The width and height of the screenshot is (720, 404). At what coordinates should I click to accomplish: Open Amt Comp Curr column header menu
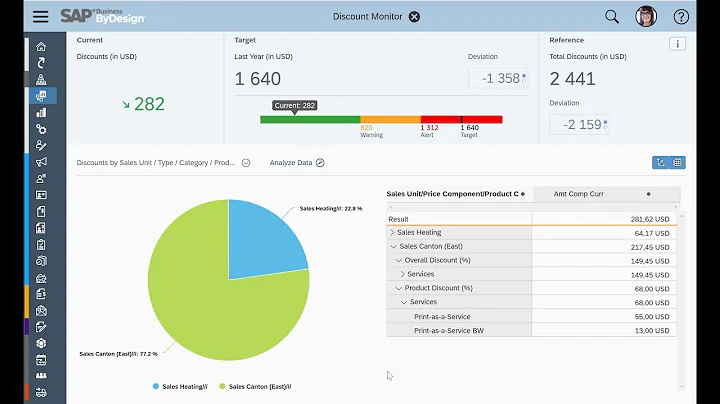[648, 194]
